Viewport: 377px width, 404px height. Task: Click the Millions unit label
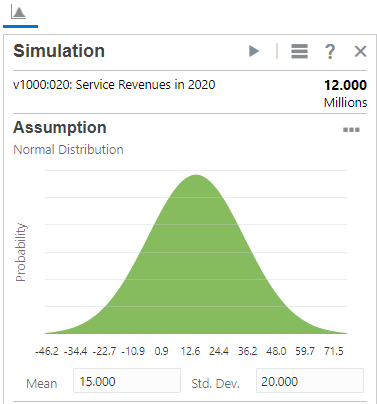pyautogui.click(x=345, y=102)
